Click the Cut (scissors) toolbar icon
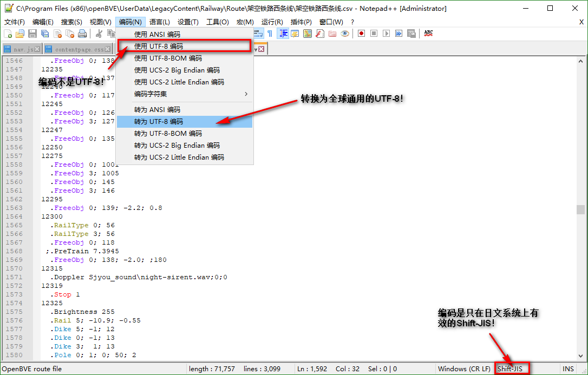 click(x=100, y=34)
